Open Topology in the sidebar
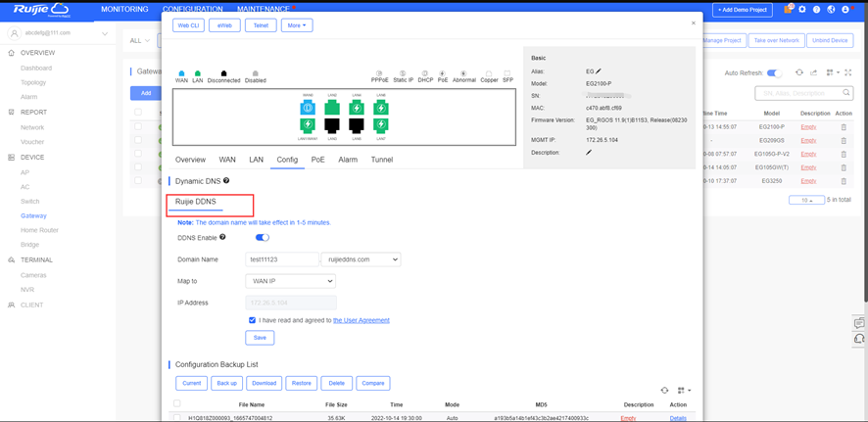Viewport: 868px width, 422px height. (x=33, y=82)
